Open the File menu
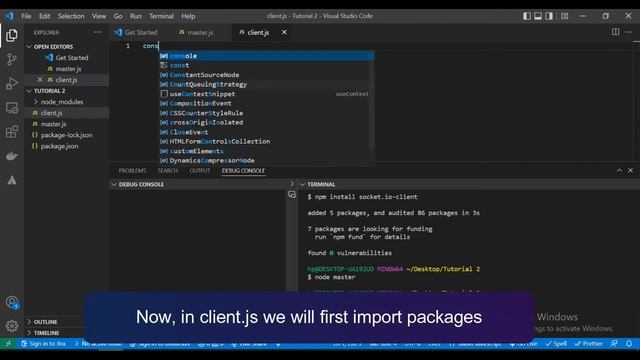The height and width of the screenshot is (360, 640). tap(27, 16)
